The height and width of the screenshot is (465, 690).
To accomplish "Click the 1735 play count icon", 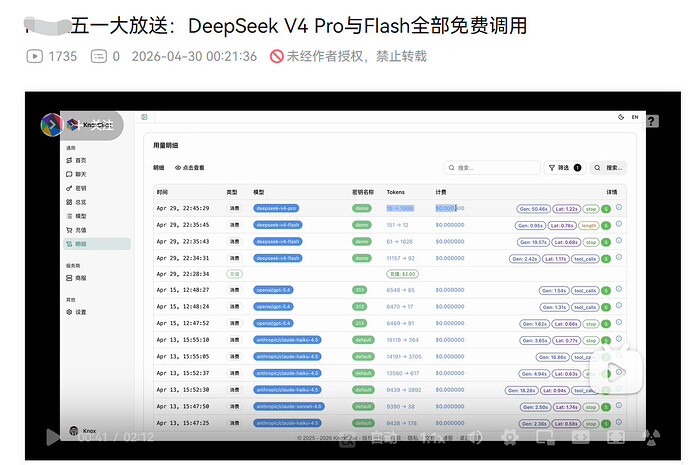I will click(x=35, y=56).
